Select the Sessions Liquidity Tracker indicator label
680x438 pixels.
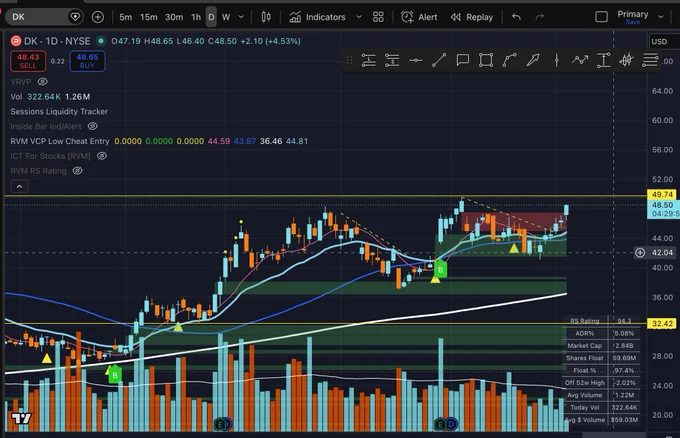coord(59,111)
